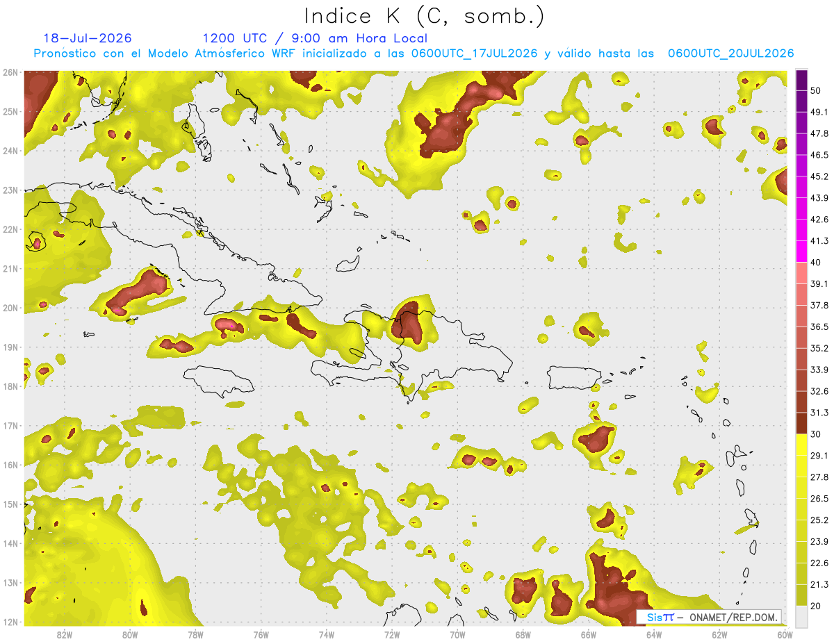Viewport: 834px width, 644px height.
Task: Click colorbar value '46.5'
Action: pos(820,155)
